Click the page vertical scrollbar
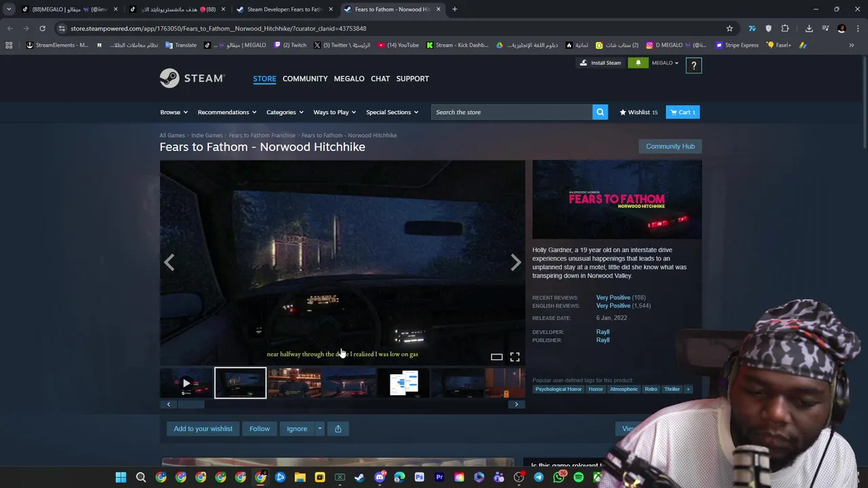Image resolution: width=868 pixels, height=488 pixels. pos(865,102)
